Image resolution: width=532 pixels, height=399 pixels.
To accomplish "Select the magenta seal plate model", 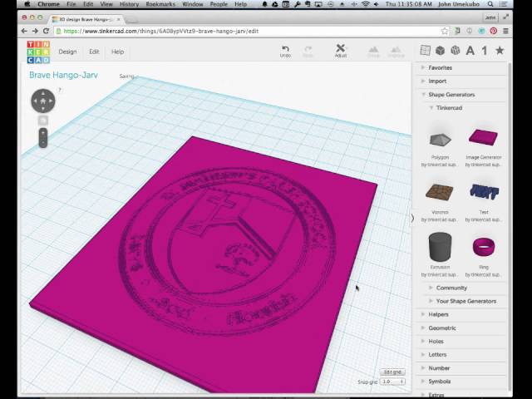I will tap(210, 264).
